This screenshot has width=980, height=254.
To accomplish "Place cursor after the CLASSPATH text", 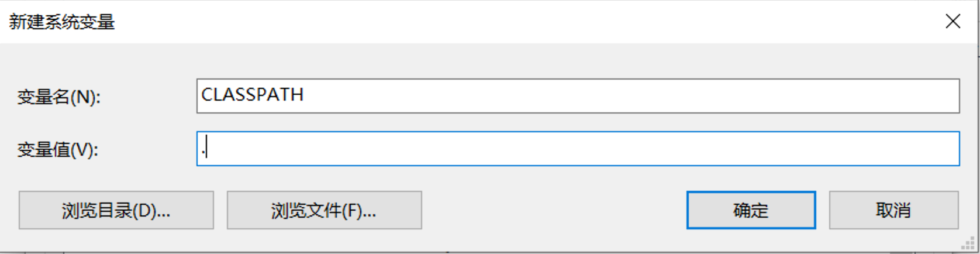I will (x=305, y=95).
